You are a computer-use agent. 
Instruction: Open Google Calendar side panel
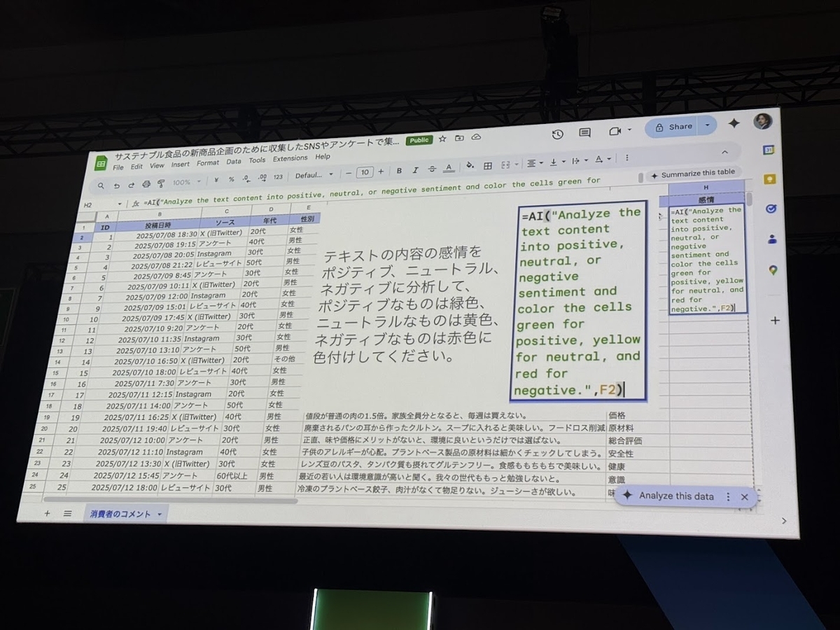click(x=769, y=150)
